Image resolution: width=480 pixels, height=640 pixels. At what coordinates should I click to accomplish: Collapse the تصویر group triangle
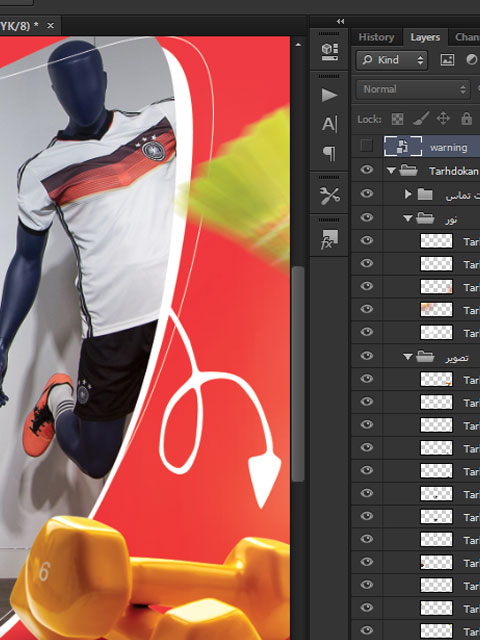[408, 357]
